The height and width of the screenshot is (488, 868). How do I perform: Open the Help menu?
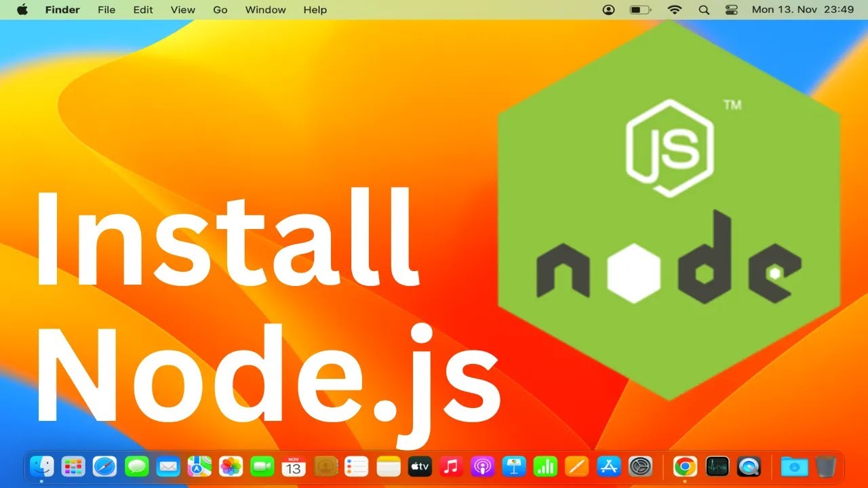315,9
